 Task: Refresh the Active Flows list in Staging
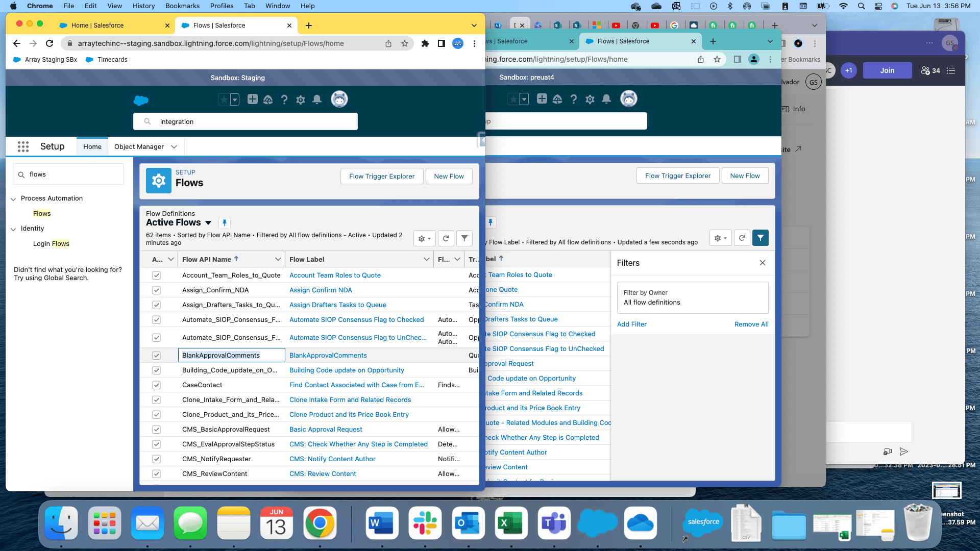tap(446, 238)
